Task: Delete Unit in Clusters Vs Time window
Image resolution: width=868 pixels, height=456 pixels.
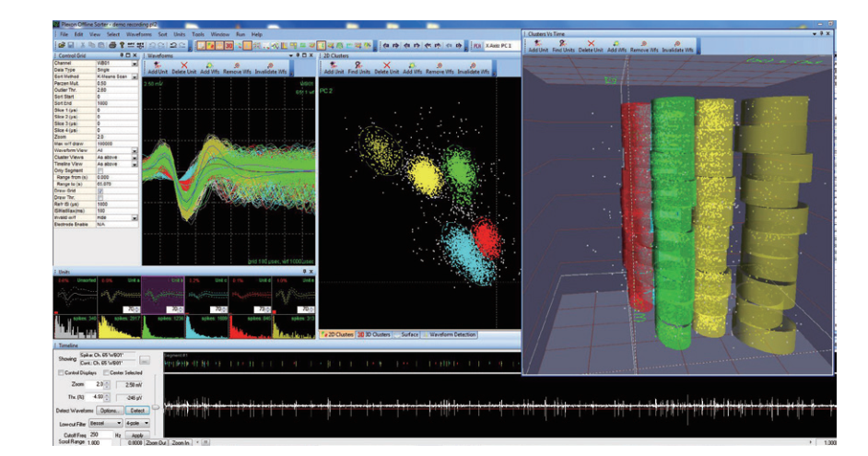Action: click(591, 46)
